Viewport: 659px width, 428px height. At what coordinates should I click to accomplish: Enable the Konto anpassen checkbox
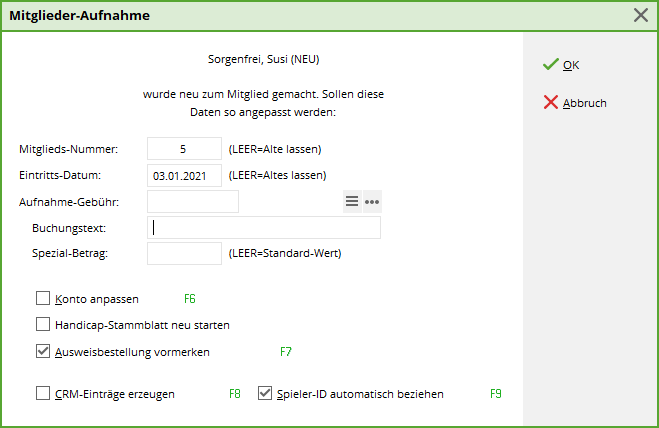click(x=43, y=298)
